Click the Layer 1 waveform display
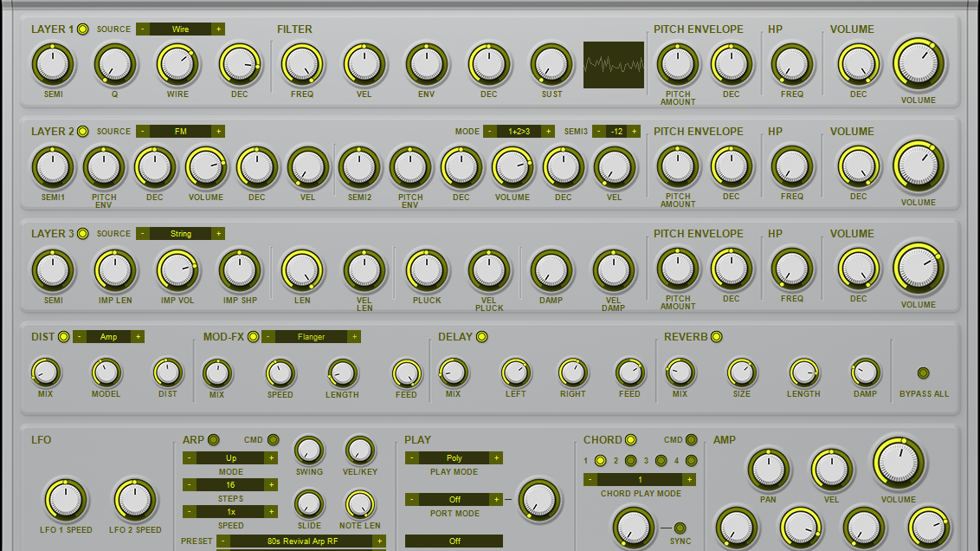Screen dimensions: 980x551 point(613,65)
